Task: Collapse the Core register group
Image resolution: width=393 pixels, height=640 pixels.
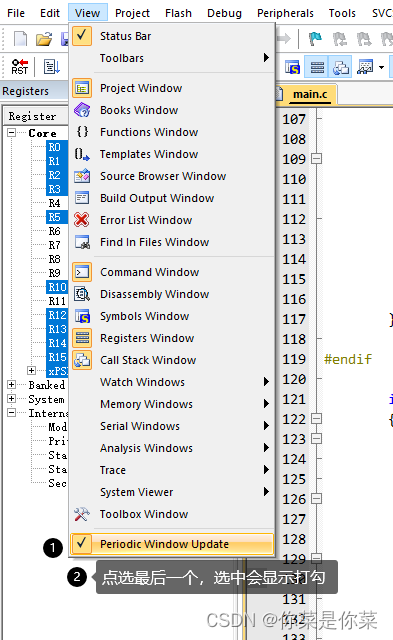Action: point(11,133)
